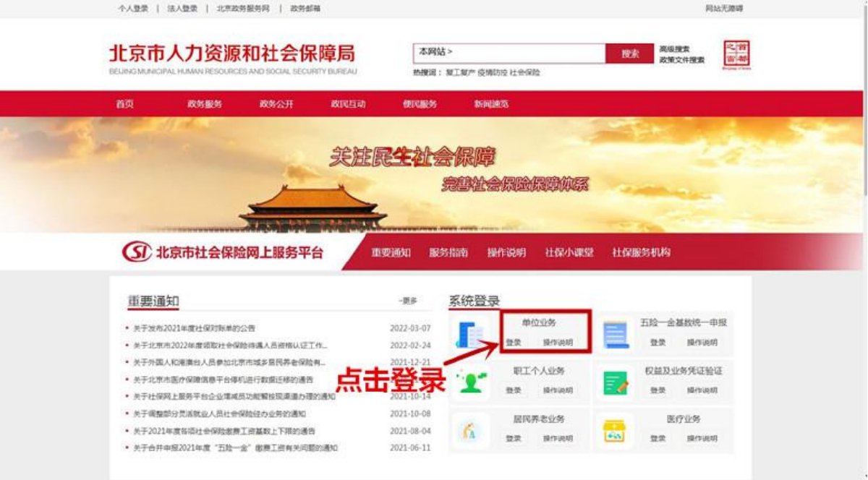Click the 北京市人力资源和社会保障局 site logo
The width and height of the screenshot is (868, 480).
232,59
